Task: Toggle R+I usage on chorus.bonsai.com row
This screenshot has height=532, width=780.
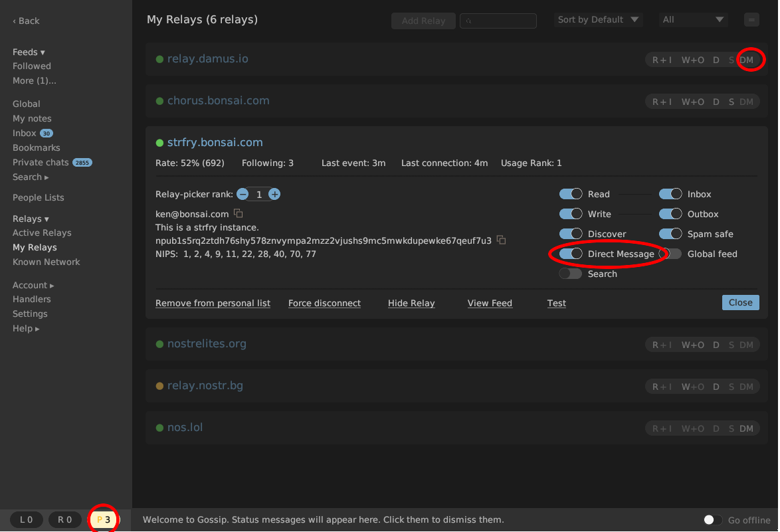Action: pyautogui.click(x=662, y=102)
